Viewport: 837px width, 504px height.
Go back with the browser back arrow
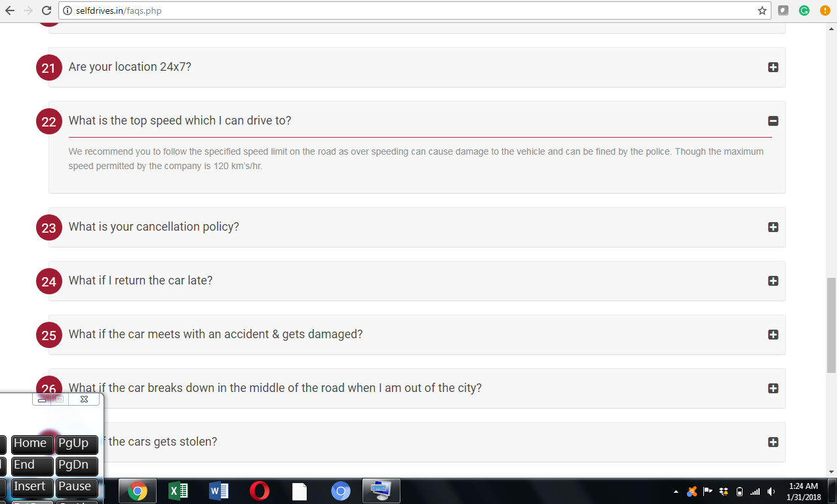[x=10, y=10]
